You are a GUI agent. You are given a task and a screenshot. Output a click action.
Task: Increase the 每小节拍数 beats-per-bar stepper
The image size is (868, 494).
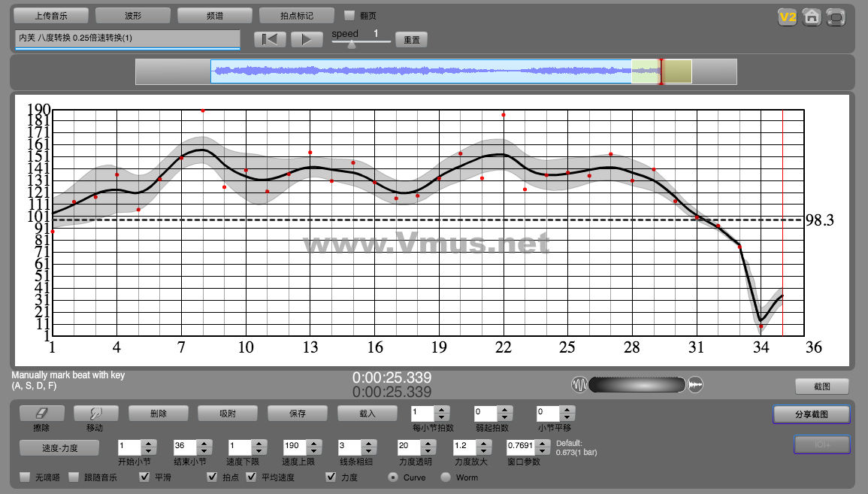[442, 409]
